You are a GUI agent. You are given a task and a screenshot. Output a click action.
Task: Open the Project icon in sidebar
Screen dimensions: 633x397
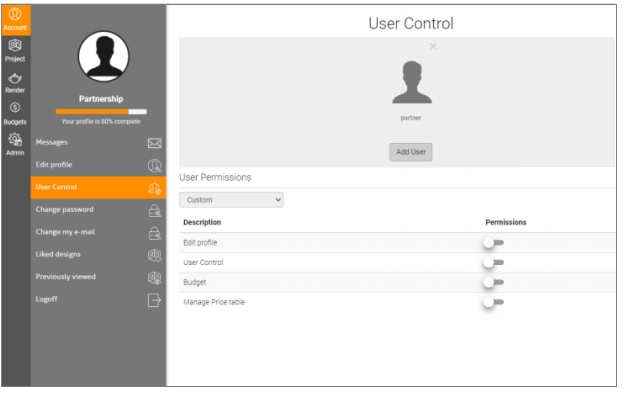15,45
